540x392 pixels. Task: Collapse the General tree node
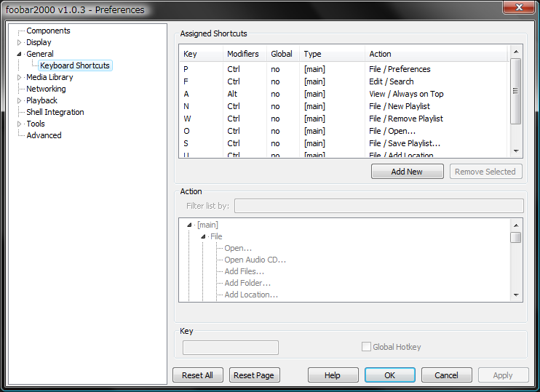click(19, 54)
